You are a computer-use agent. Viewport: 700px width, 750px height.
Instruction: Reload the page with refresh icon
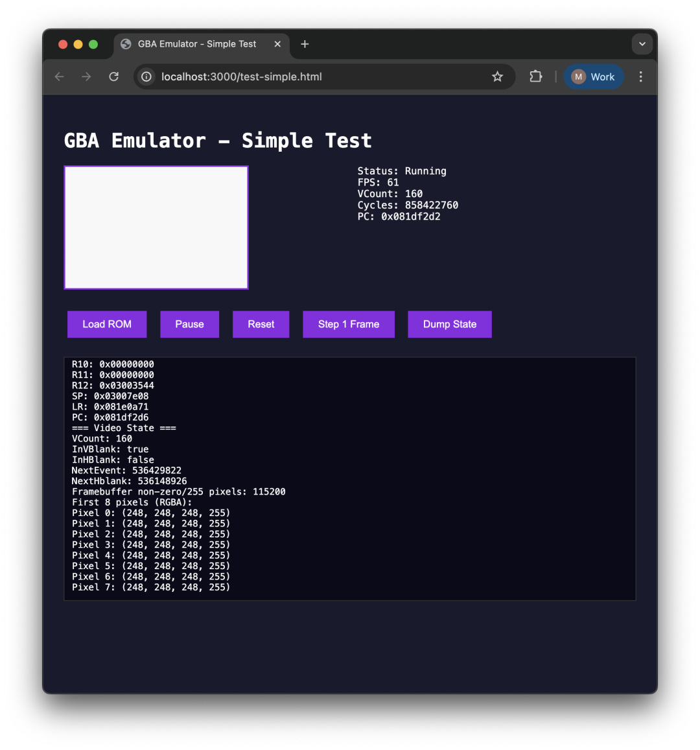point(114,76)
